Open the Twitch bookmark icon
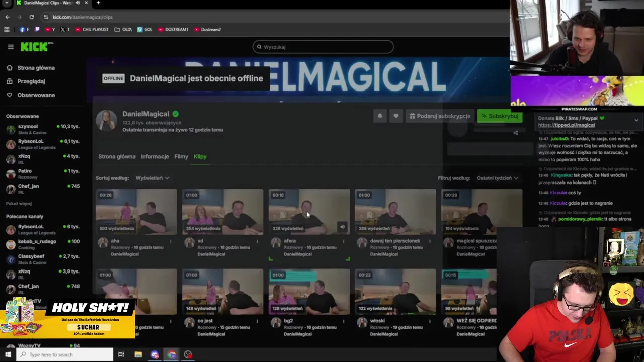 pyautogui.click(x=37, y=29)
